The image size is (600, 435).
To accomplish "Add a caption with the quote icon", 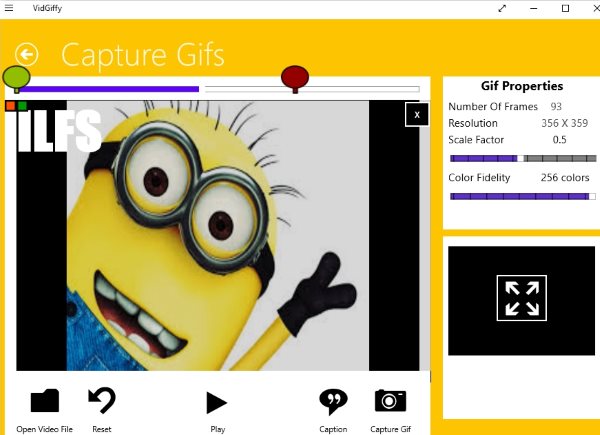I will point(333,402).
